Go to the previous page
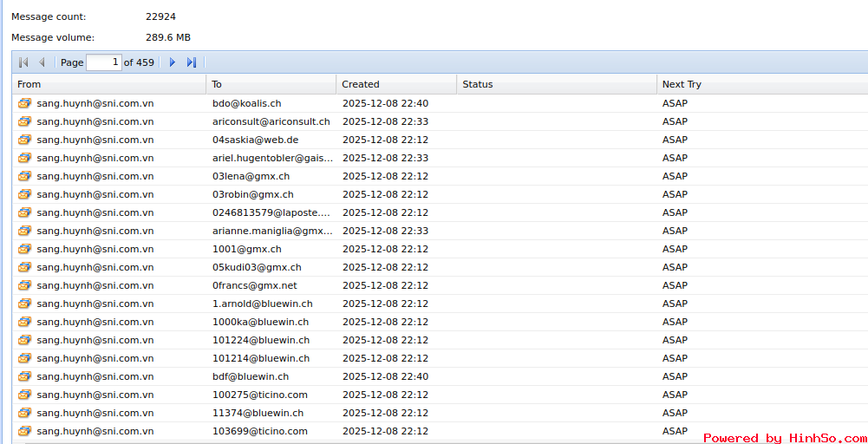 click(42, 62)
